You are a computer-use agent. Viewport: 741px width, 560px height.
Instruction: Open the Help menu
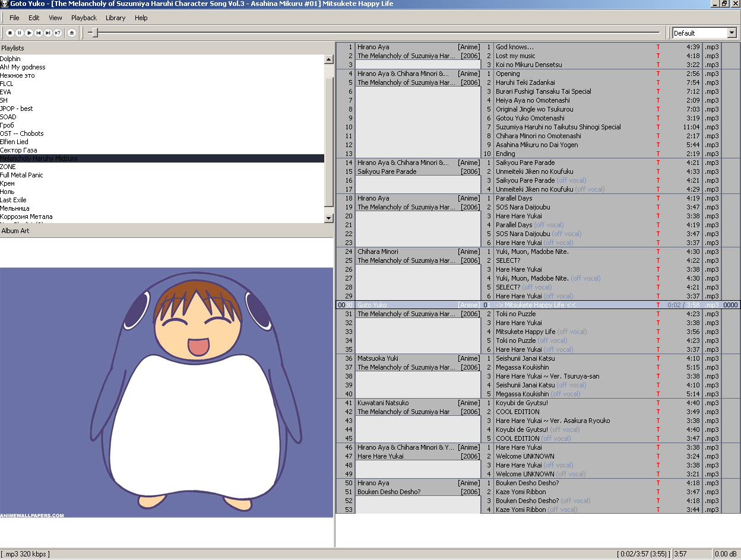141,18
